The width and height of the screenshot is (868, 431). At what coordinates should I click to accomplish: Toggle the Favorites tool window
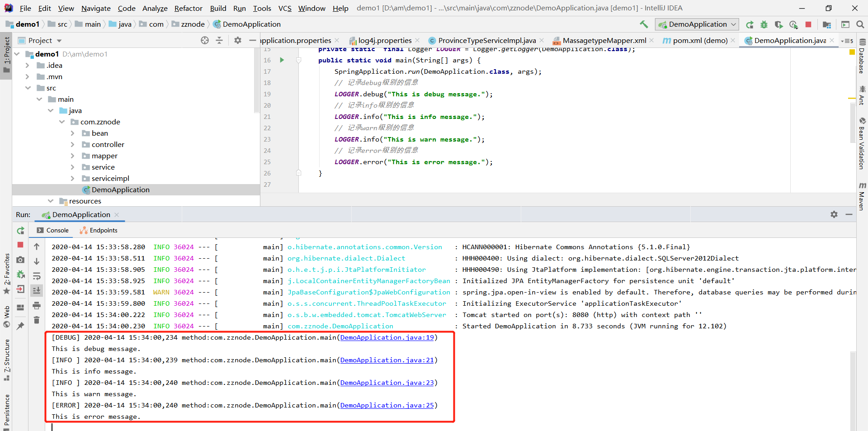[x=6, y=274]
